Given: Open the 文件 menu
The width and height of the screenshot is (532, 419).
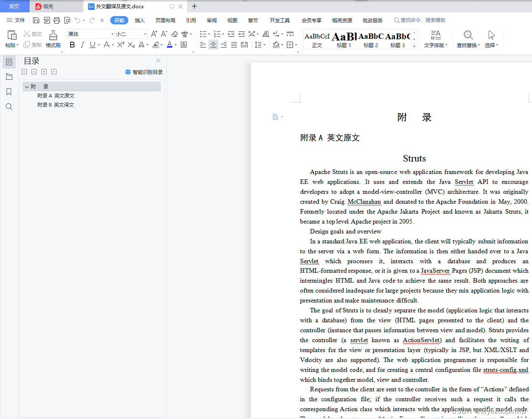Looking at the screenshot, I should pos(16,20).
